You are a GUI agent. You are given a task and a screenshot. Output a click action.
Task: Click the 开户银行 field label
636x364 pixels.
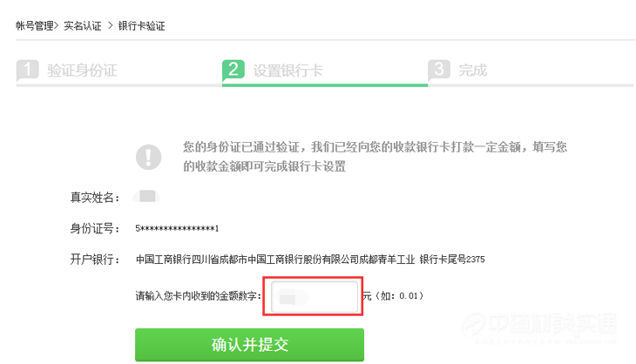[x=95, y=259]
